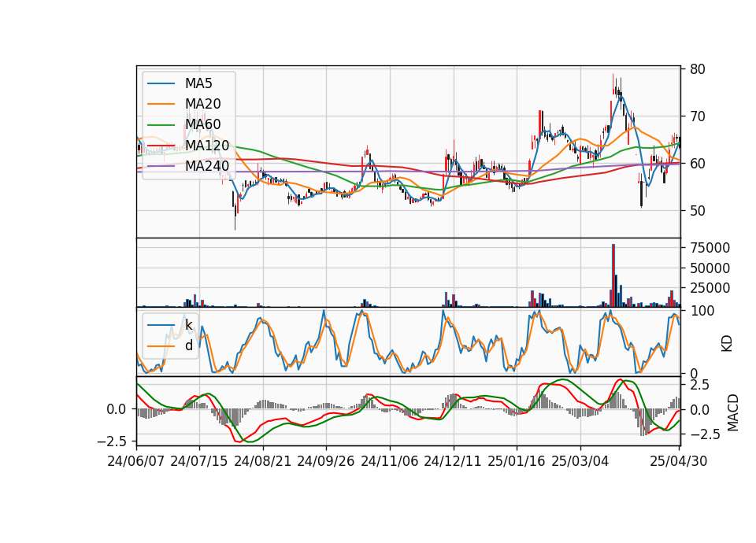Click the 24/11/06 date axis label
756x543 pixels.
[390, 461]
